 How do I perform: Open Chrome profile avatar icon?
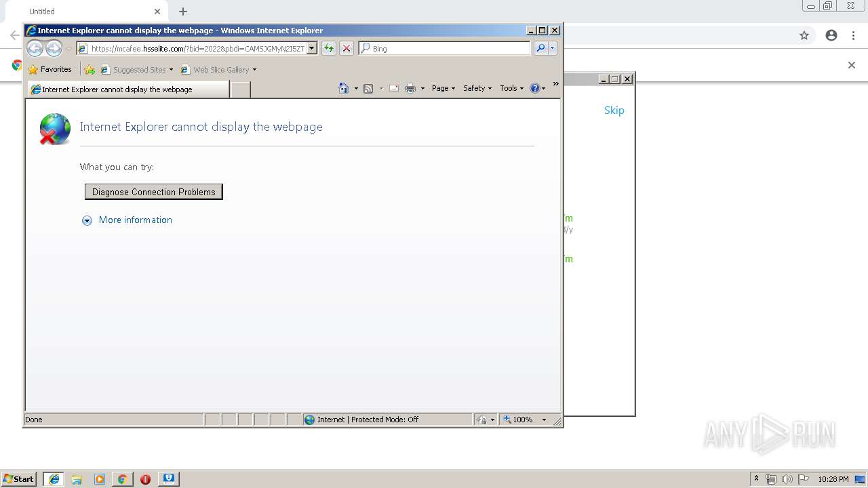(831, 35)
